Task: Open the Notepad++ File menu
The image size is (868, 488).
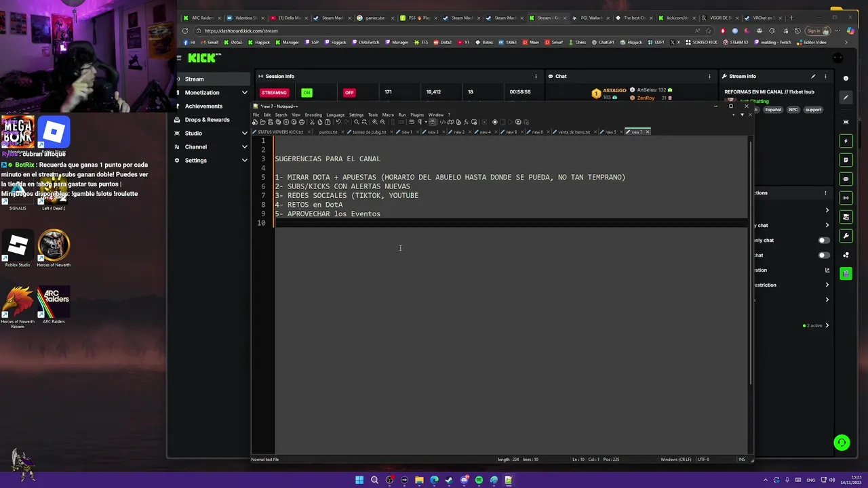Action: click(256, 115)
